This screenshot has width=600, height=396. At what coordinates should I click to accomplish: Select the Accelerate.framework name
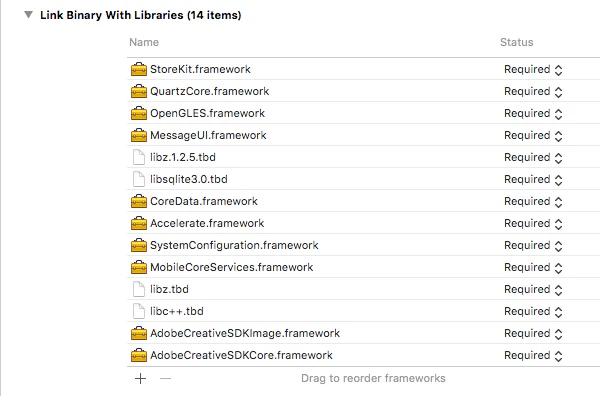[x=207, y=223]
